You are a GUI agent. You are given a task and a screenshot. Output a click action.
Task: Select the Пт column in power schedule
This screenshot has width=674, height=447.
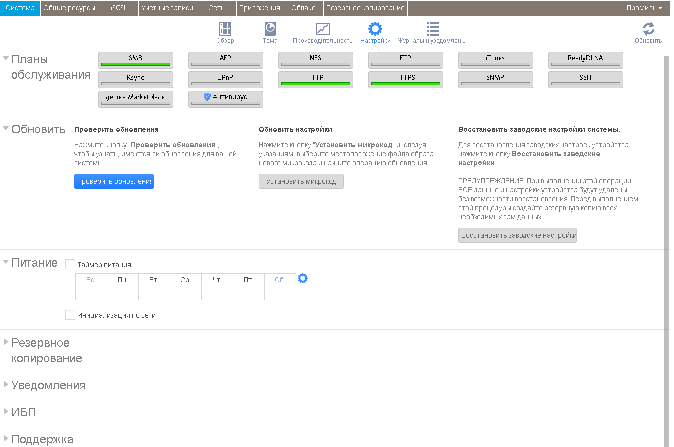pyautogui.click(x=248, y=286)
